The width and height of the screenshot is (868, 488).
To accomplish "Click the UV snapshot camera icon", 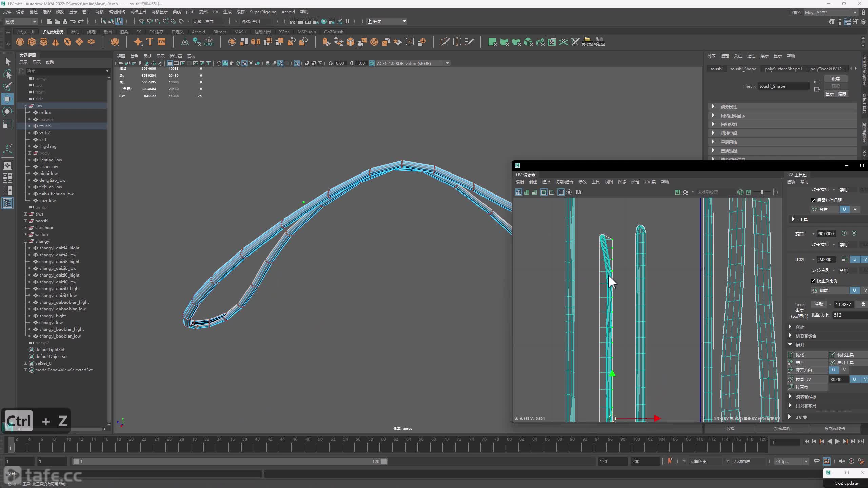I will tap(578, 192).
